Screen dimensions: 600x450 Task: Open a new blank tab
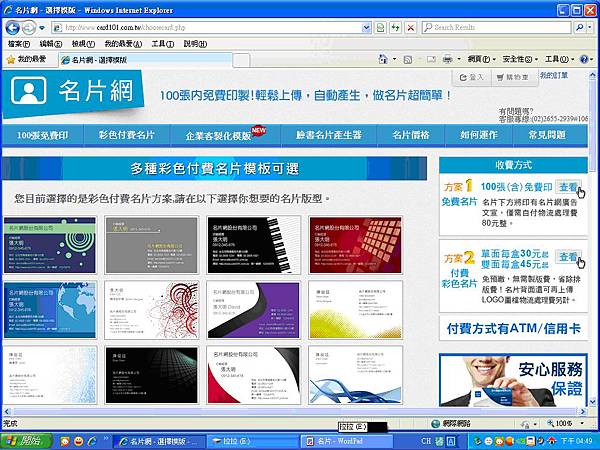[x=241, y=60]
